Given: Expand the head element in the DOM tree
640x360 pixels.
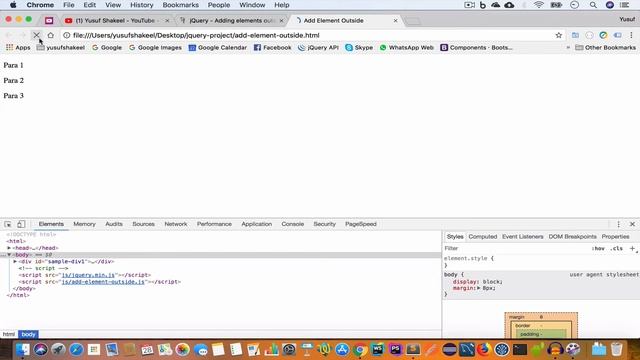Looking at the screenshot, I should pyautogui.click(x=9, y=248).
